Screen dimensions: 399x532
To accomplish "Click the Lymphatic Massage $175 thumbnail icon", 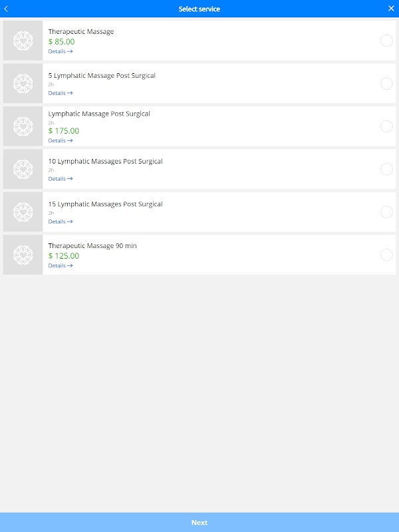I will pos(23,126).
